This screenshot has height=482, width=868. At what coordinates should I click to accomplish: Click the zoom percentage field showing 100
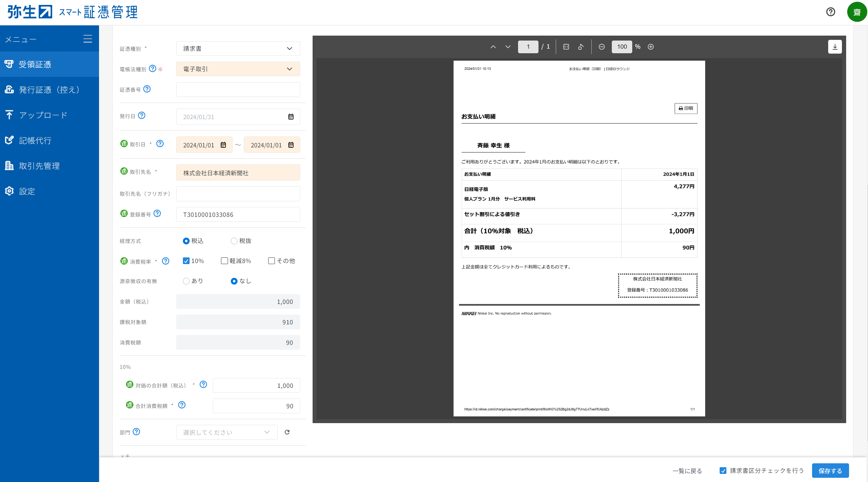click(622, 47)
